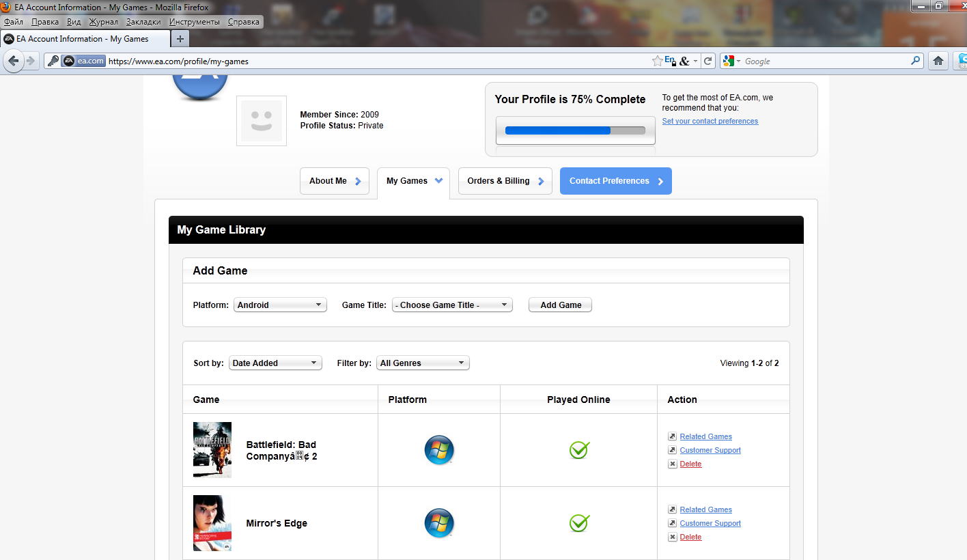This screenshot has width=967, height=560.
Task: Click the search magnifier in the Google box
Action: 916,61
